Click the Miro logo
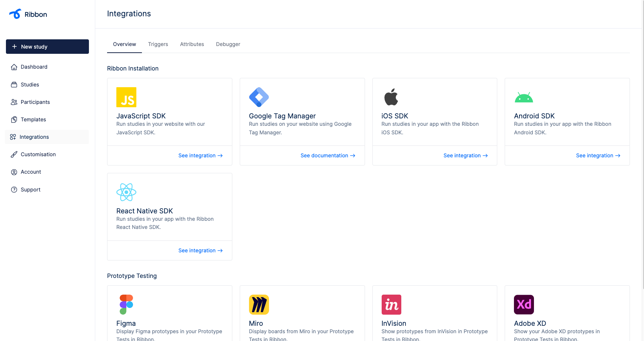Viewport: 644px width, 341px height. (x=259, y=305)
